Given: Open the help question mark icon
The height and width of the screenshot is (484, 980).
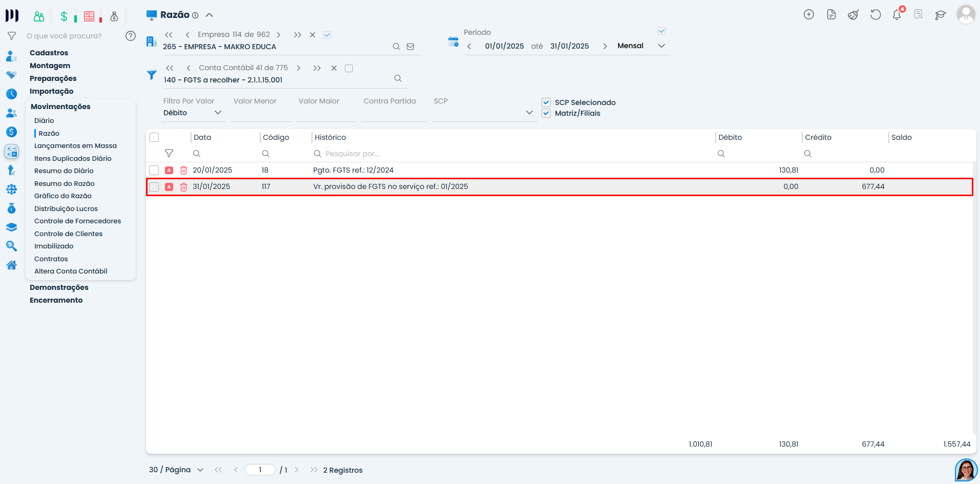Looking at the screenshot, I should (x=131, y=36).
